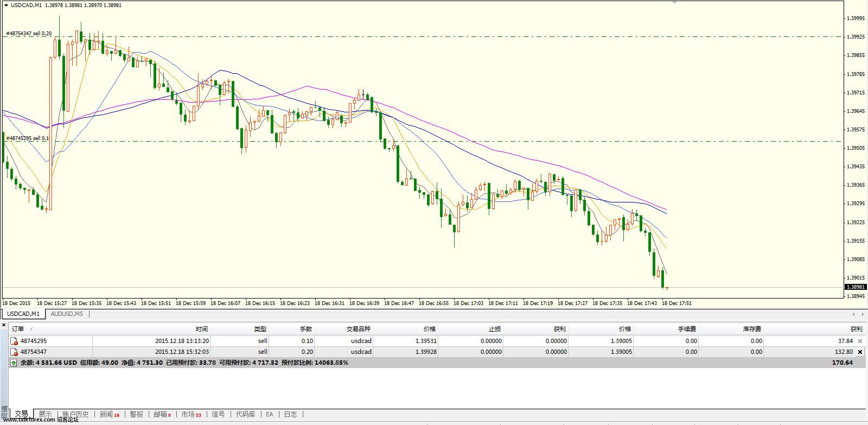This screenshot has height=425, width=868.
Task: Click profit value 37.84
Action: point(845,341)
